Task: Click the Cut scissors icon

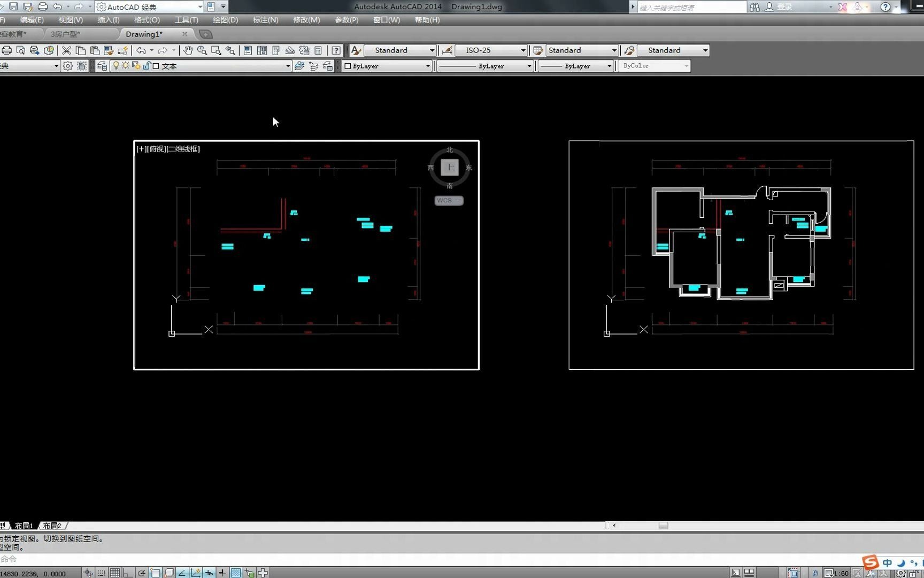Action: [66, 50]
